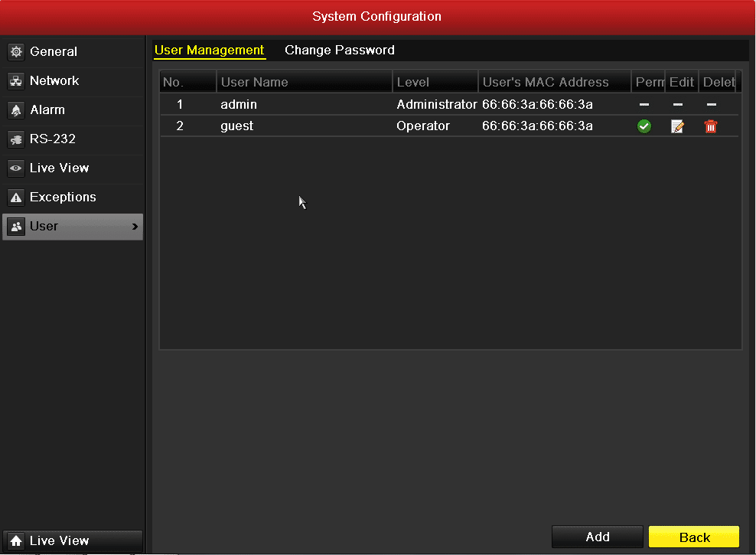
Task: Click the Administrator level cell
Action: point(436,105)
